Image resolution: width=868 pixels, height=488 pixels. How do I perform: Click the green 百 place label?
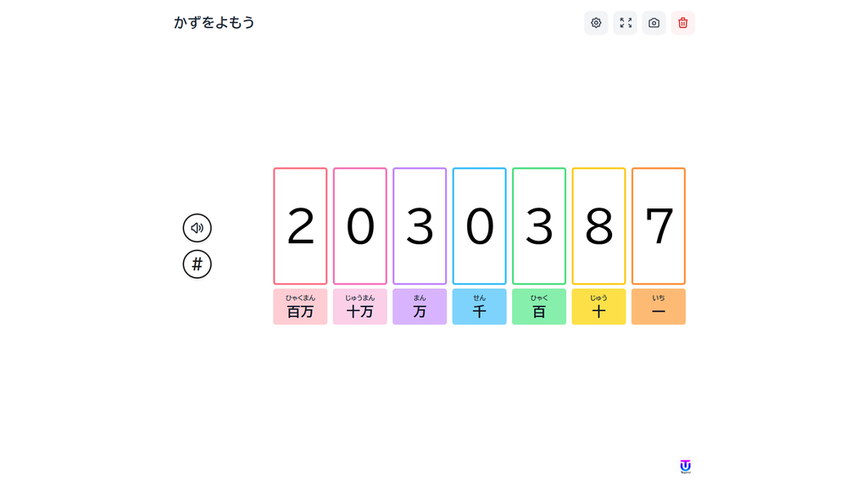tap(539, 307)
